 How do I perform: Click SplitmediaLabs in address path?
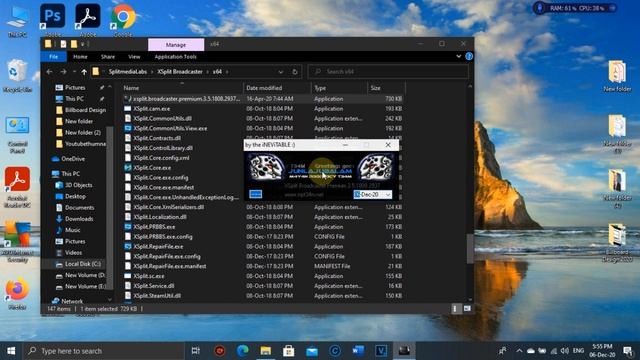coord(127,72)
